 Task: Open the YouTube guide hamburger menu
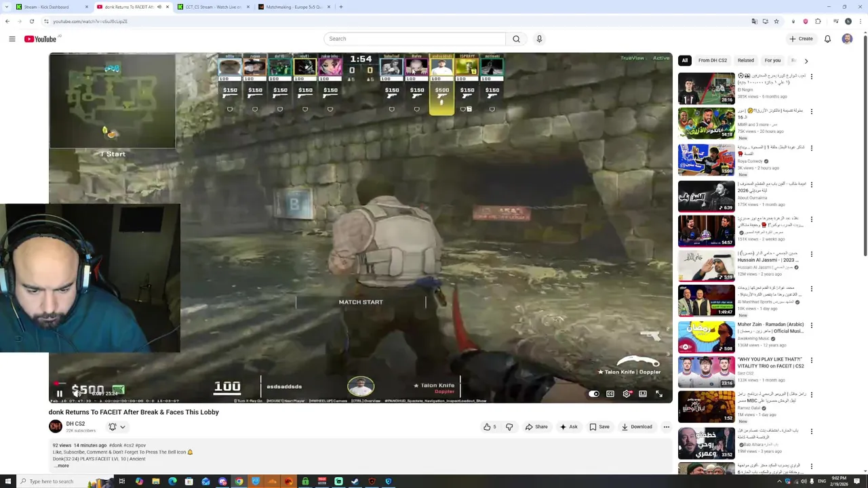click(x=12, y=39)
